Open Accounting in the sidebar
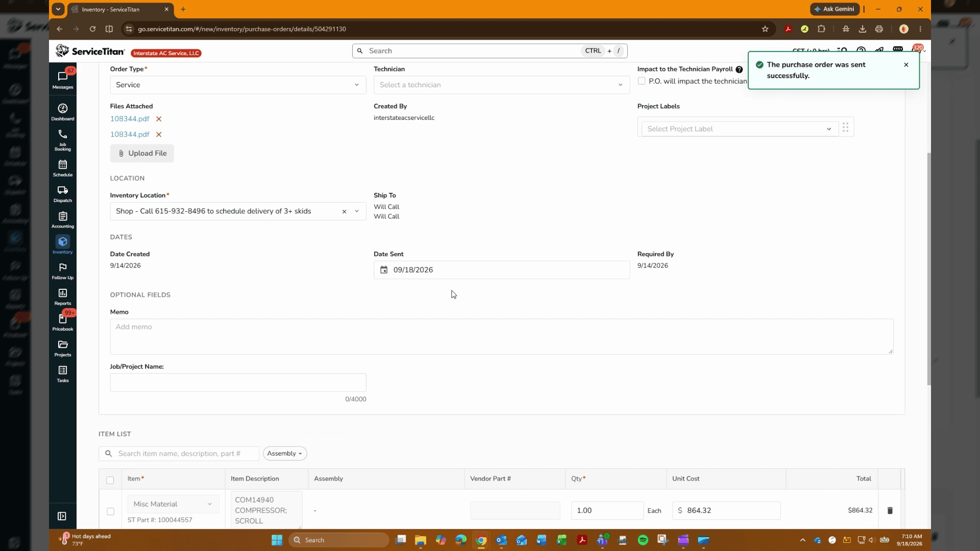 (63, 219)
